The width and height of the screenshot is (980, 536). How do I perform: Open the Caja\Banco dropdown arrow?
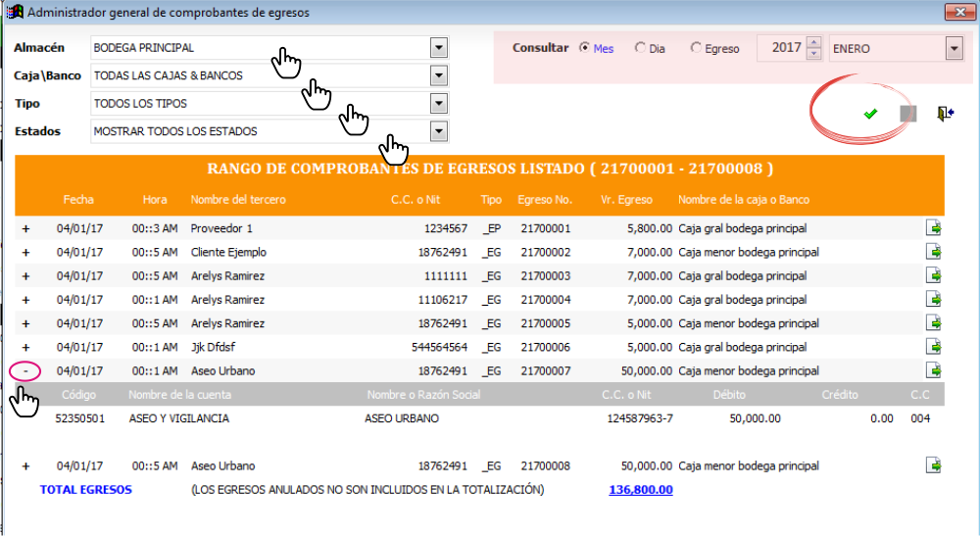point(439,75)
